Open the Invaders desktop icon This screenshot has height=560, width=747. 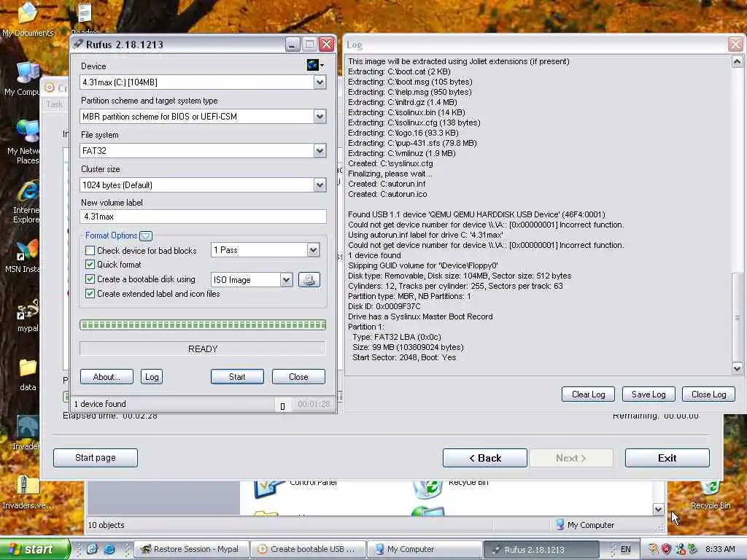[27, 432]
